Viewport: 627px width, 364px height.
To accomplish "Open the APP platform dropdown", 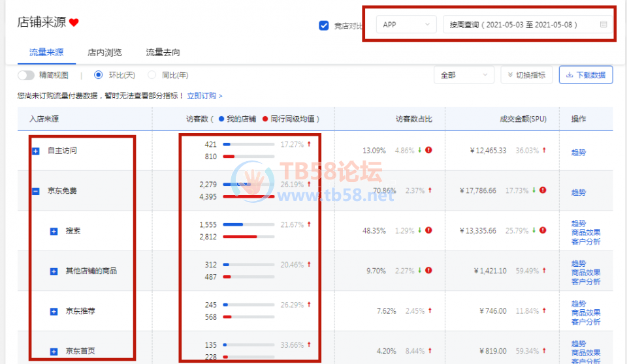I will click(x=406, y=24).
